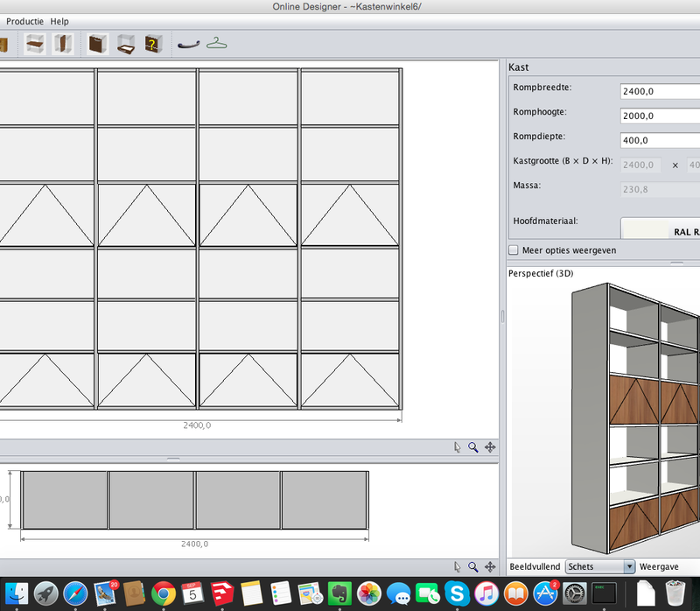700x611 pixels.
Task: Open the Schets render style dropdown
Action: (x=600, y=566)
